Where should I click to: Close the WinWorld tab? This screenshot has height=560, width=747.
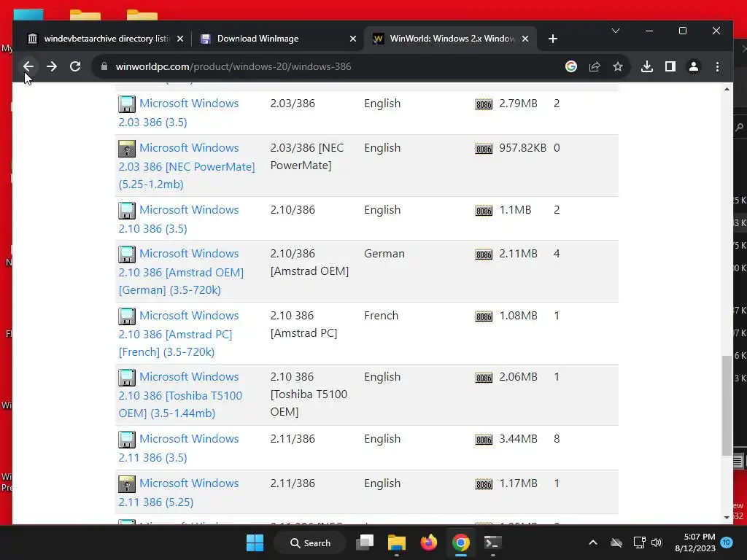click(525, 39)
